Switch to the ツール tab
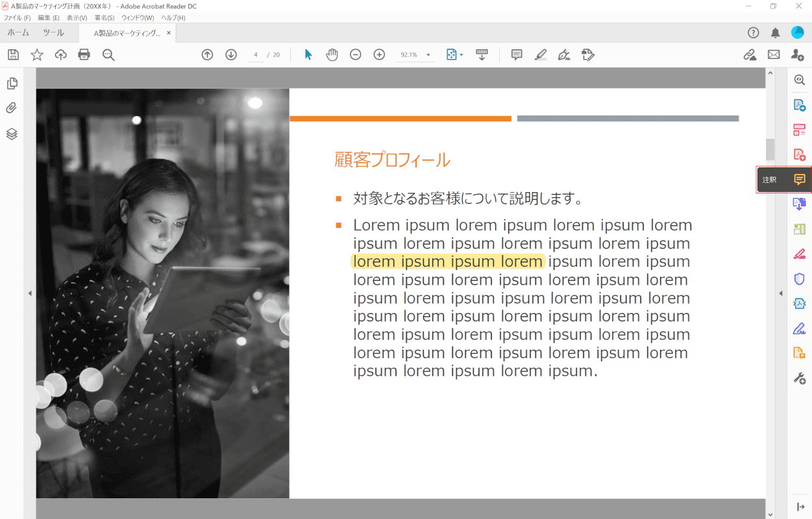 (53, 32)
